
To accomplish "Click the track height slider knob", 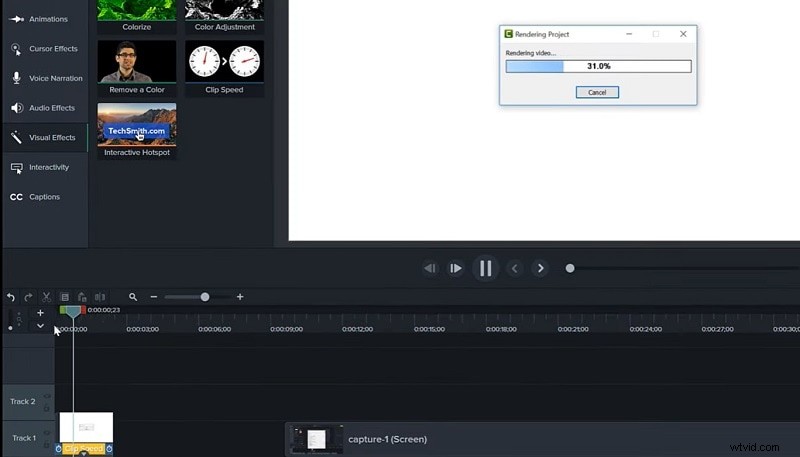I will (x=10, y=328).
